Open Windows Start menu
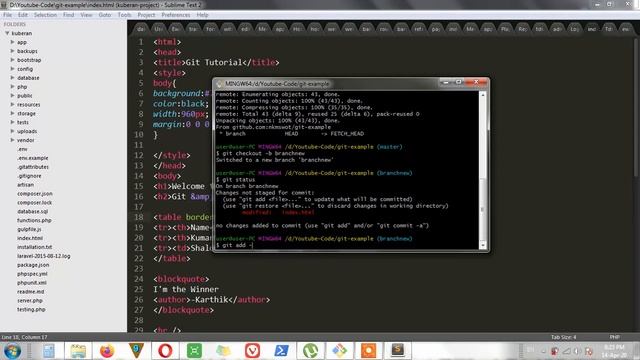This screenshot has width=640, height=360. [12, 351]
